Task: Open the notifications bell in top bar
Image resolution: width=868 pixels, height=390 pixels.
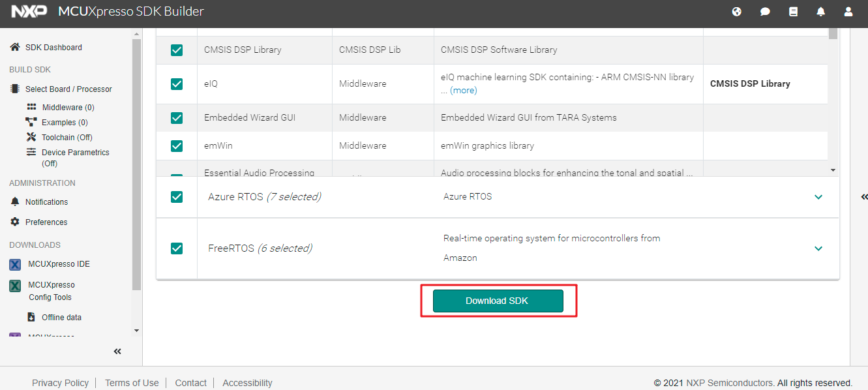Action: [x=821, y=12]
